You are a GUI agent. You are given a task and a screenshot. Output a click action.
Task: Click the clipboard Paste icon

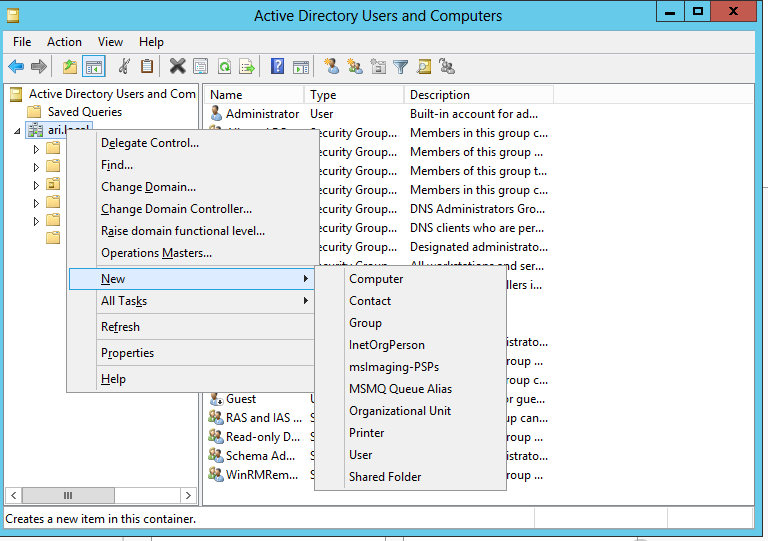(147, 66)
